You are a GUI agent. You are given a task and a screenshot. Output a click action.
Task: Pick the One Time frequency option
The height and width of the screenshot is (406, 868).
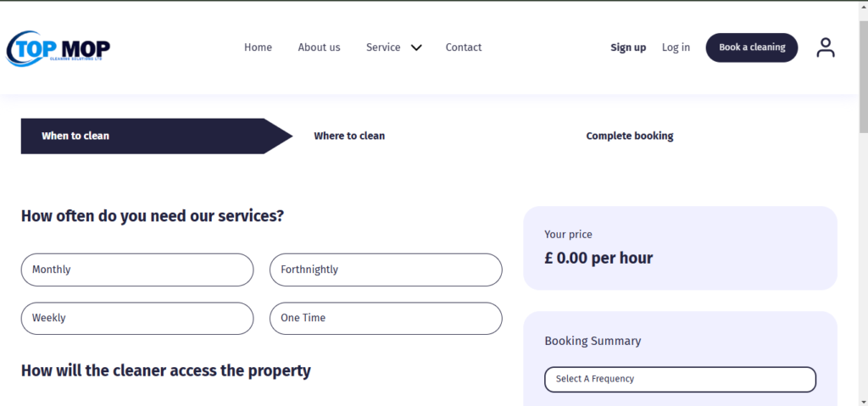pos(386,318)
